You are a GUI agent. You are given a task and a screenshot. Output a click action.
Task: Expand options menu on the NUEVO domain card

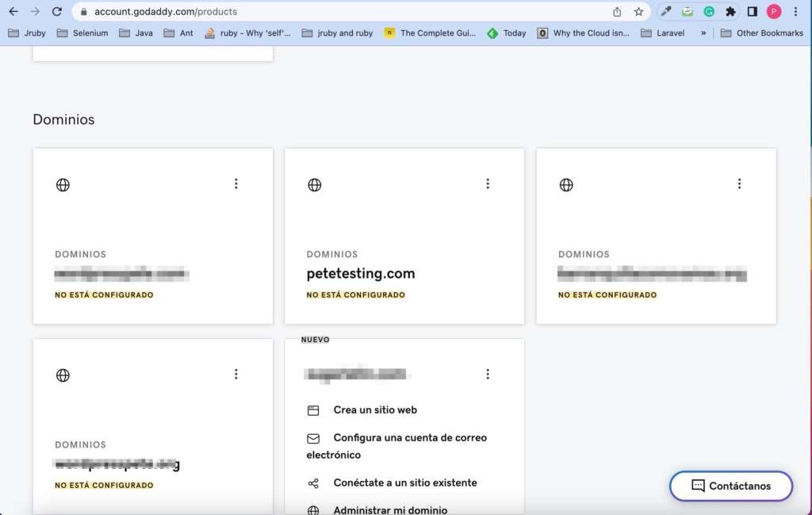point(488,374)
